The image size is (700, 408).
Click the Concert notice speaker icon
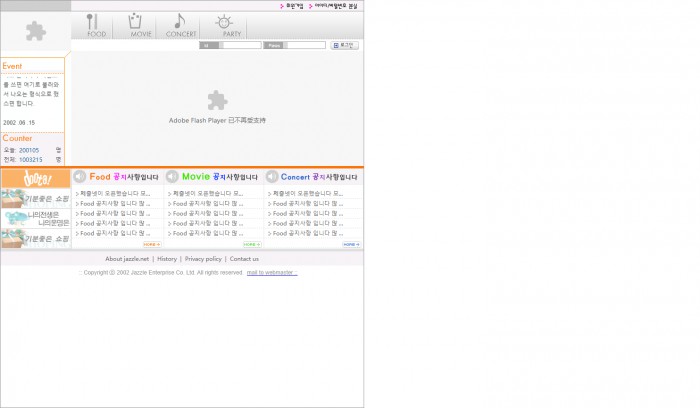click(272, 177)
